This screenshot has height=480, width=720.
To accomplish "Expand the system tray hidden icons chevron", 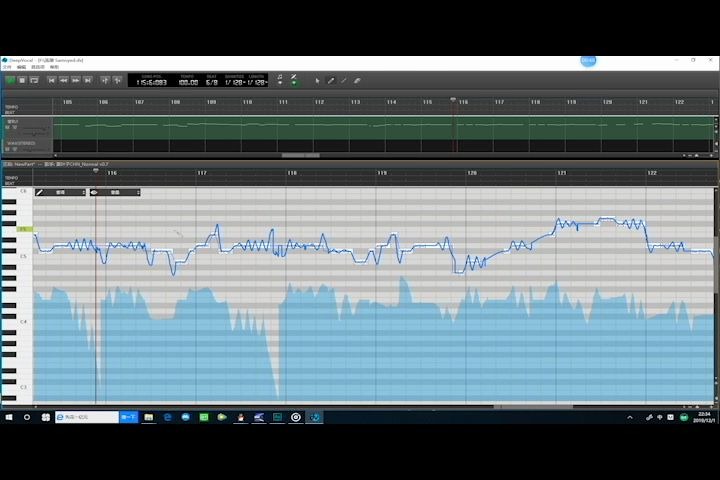I will [x=630, y=418].
